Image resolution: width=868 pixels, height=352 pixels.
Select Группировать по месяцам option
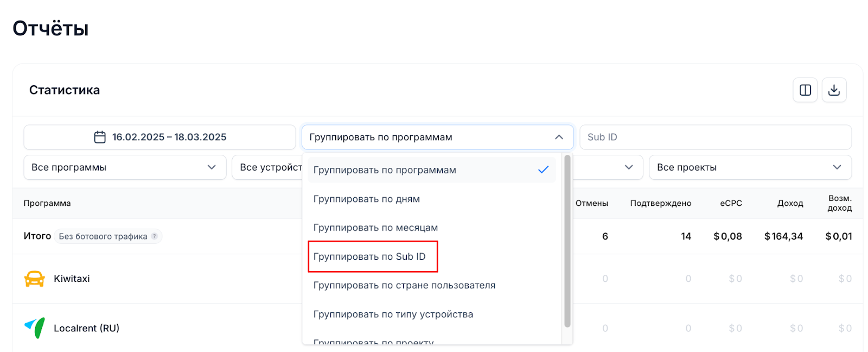(375, 228)
